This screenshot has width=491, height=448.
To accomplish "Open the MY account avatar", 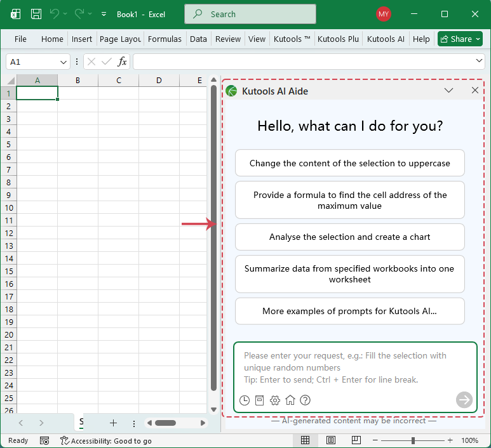I will [383, 14].
